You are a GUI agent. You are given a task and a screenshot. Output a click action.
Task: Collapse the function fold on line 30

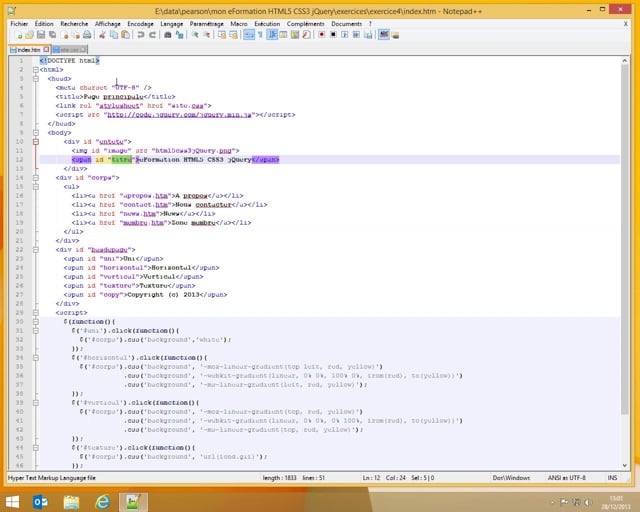pyautogui.click(x=36, y=322)
